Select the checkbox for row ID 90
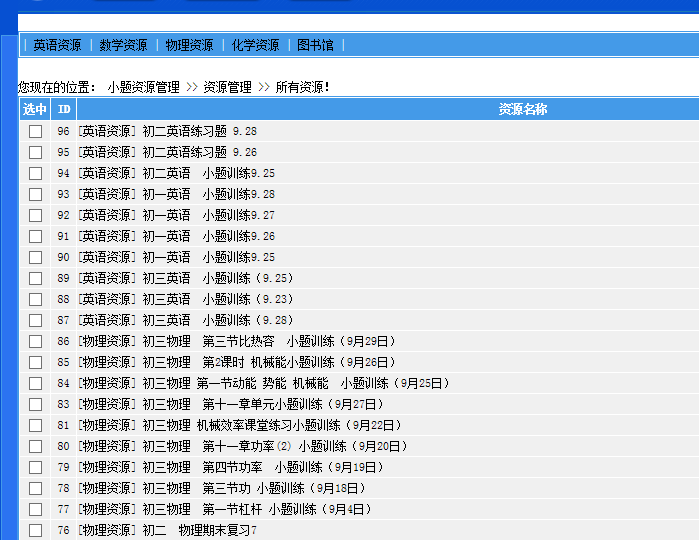 point(35,257)
